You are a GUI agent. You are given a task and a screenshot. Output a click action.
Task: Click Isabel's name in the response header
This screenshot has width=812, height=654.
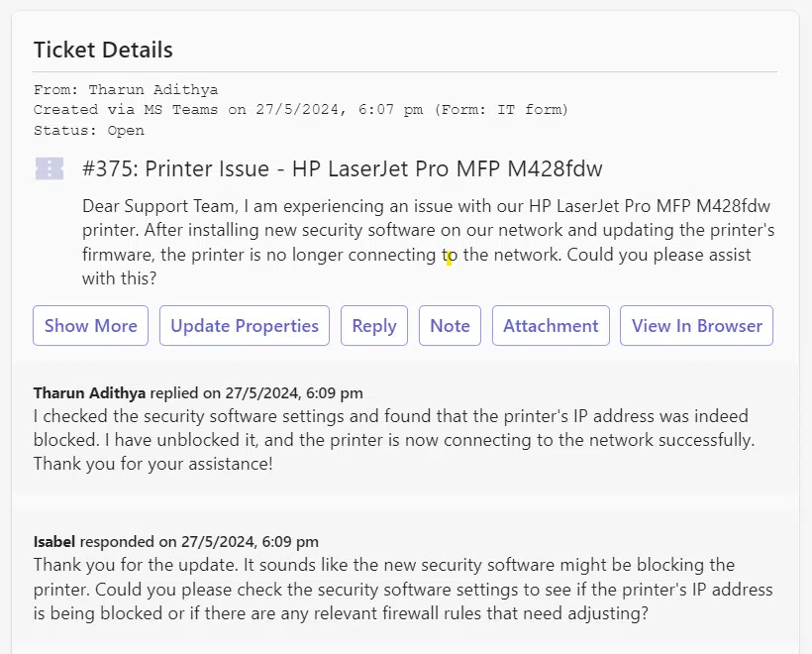(54, 542)
